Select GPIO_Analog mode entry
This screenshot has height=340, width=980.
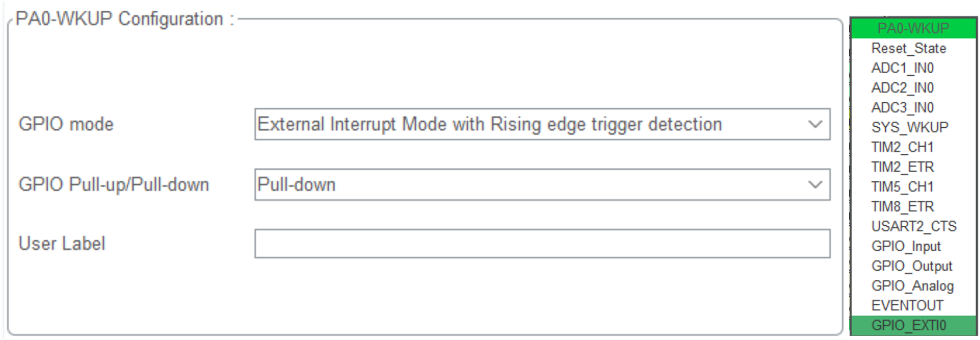(912, 286)
